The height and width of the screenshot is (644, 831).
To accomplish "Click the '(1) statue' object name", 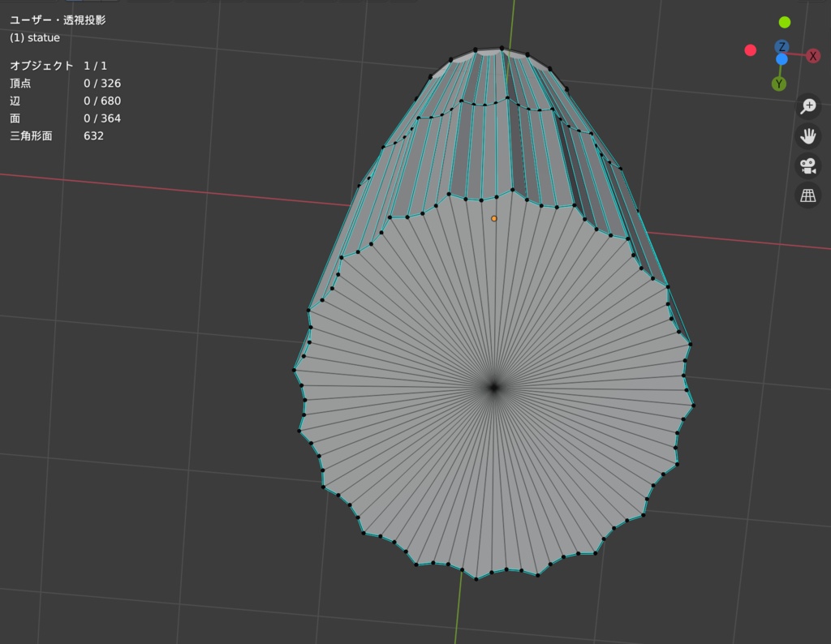I will pos(34,37).
